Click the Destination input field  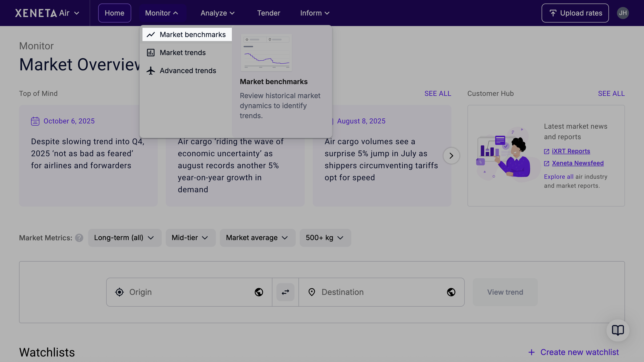376,292
